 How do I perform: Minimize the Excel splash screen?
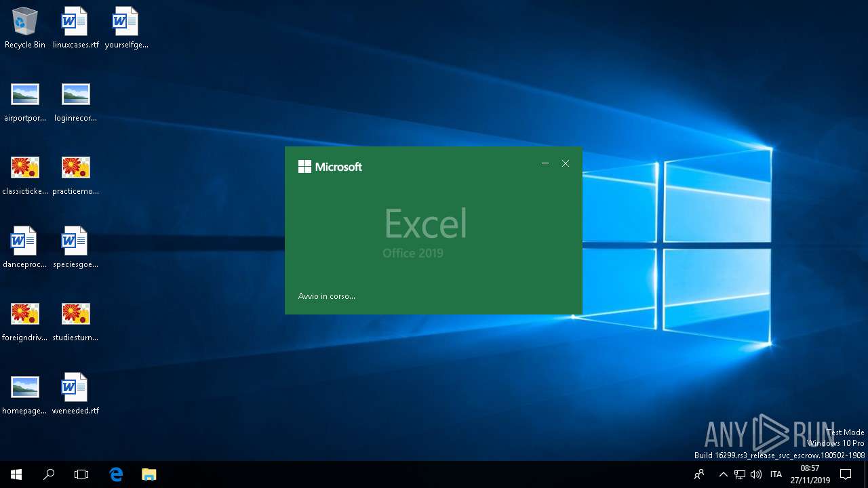pyautogui.click(x=545, y=163)
